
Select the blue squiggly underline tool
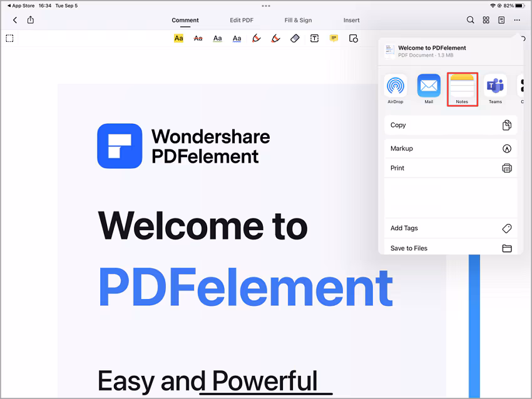click(x=237, y=38)
